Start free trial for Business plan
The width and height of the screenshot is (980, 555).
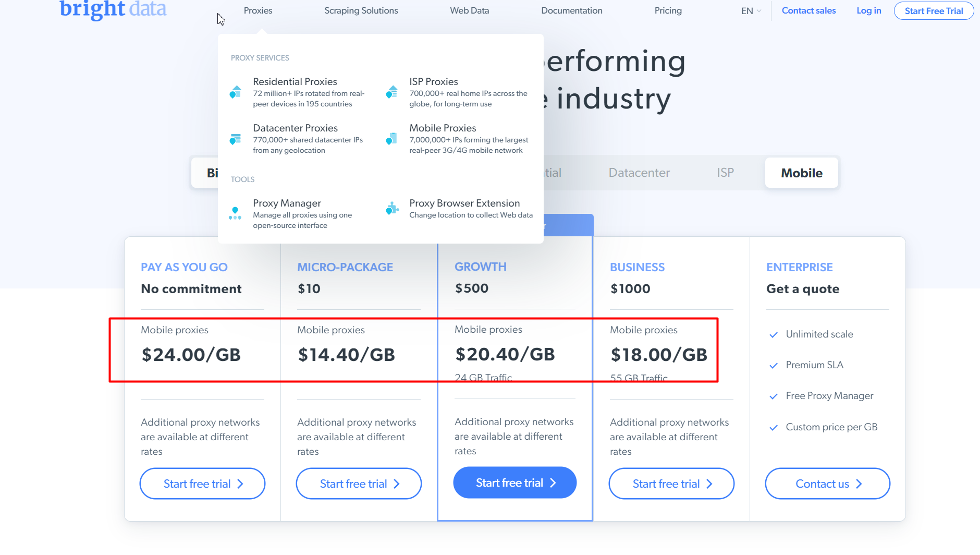(x=671, y=484)
